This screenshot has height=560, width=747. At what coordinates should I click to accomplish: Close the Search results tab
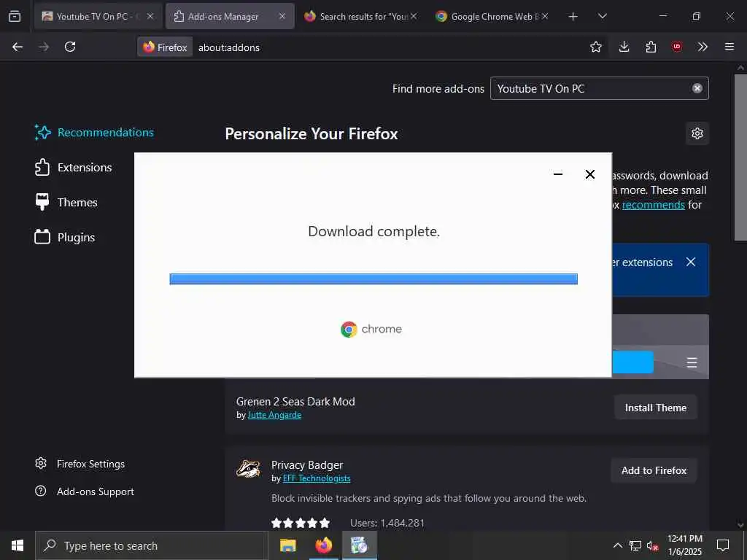(414, 16)
